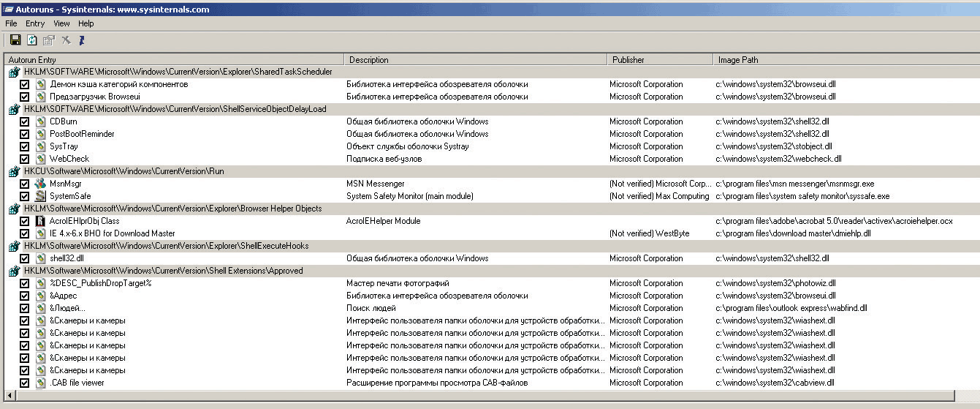Toggle the &Адрес extension checkbox
Screen dimensions: 980x409
coord(25,296)
